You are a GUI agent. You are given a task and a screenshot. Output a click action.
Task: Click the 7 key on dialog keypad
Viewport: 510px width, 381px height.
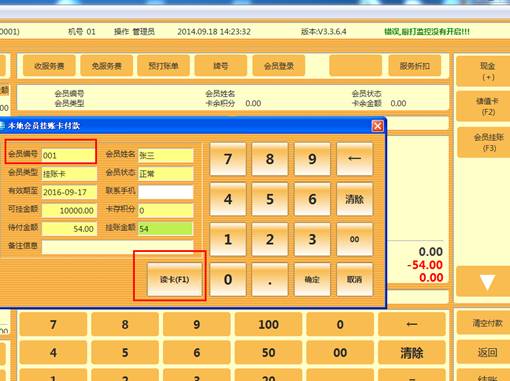tap(228, 159)
